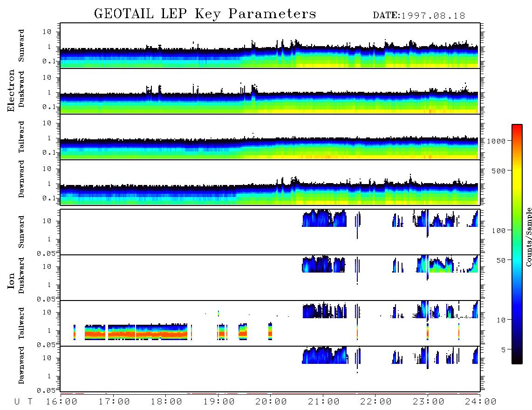This screenshot has height=410, width=532.
Task: Select the Electron Sunward axis label
Action: pyautogui.click(x=21, y=46)
